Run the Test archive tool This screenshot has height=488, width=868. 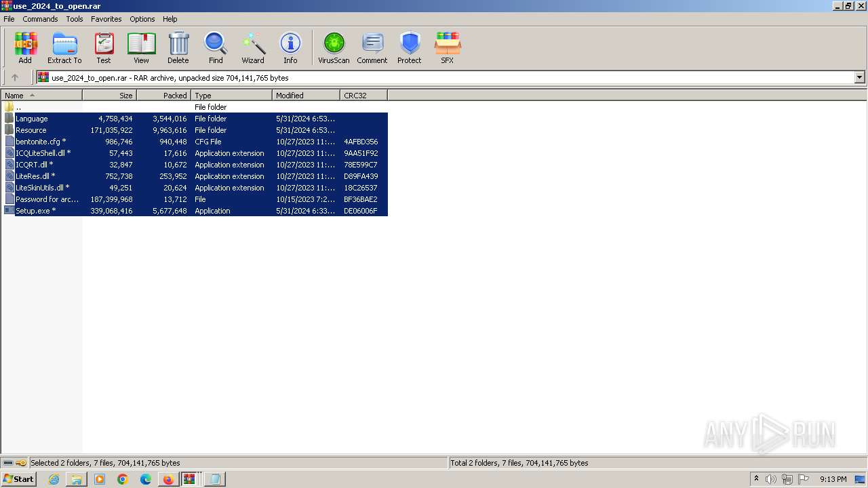tap(104, 47)
